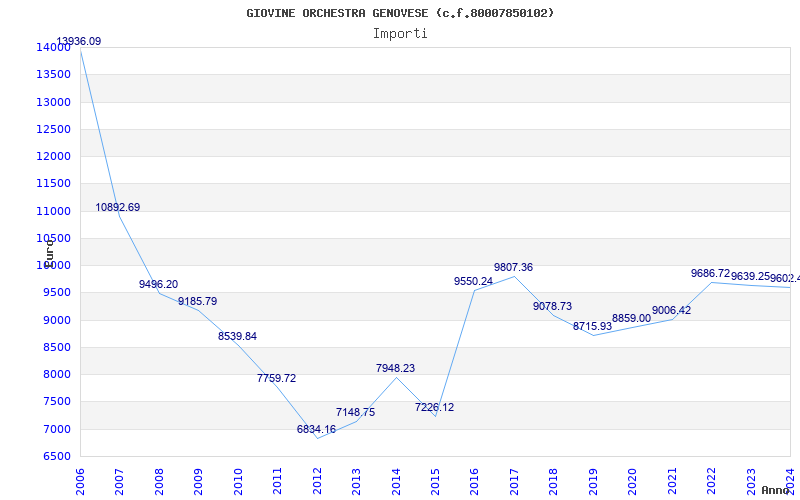Click x-axis year 2015
800x500 pixels.
[436, 482]
